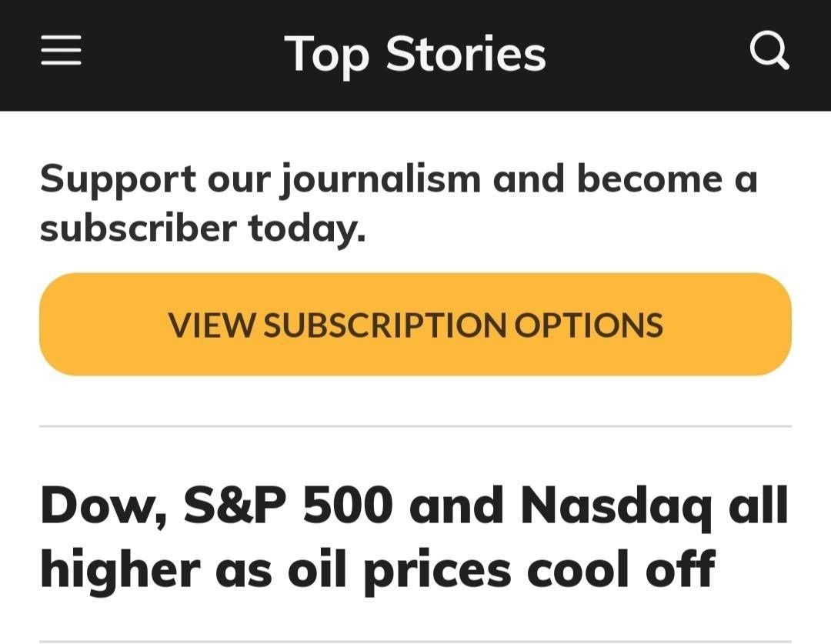Screen dimensions: 831x644
Task: Read the oil prices cool off story
Action: point(415,537)
